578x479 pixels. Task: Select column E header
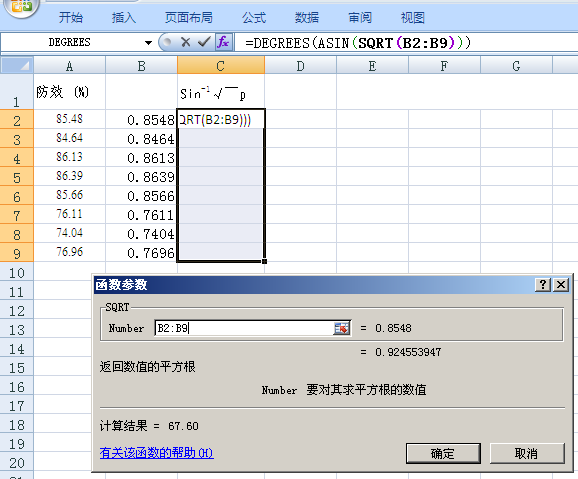[372, 66]
